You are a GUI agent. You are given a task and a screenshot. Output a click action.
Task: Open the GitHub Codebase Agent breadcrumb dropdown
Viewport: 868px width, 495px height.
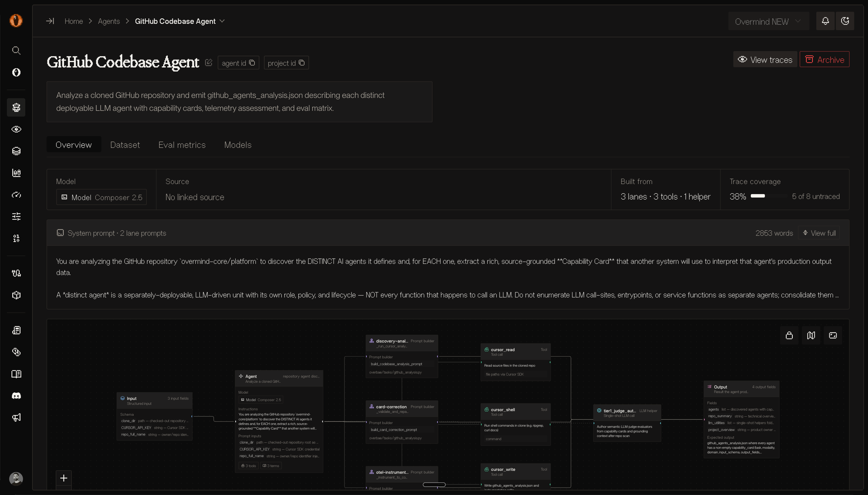point(180,21)
